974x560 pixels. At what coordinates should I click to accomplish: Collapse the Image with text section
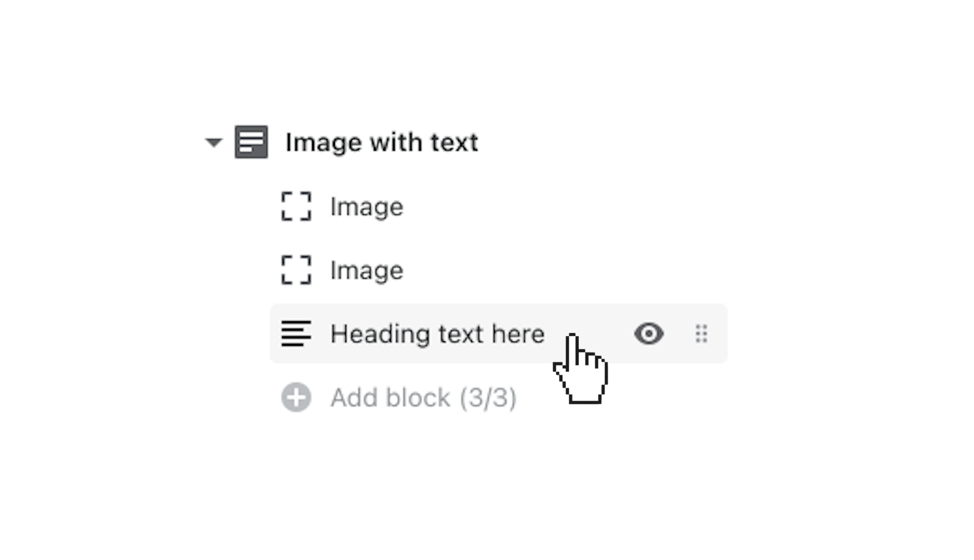tap(214, 143)
